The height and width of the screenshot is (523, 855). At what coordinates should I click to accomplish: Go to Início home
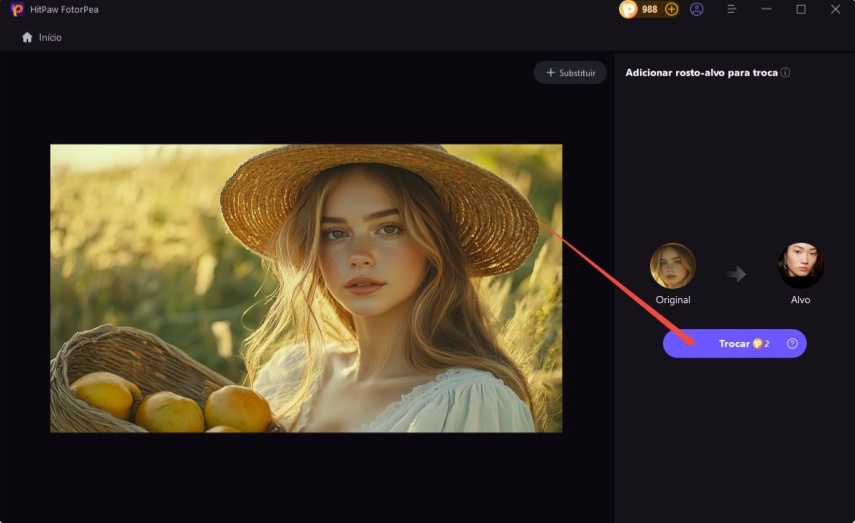(41, 37)
